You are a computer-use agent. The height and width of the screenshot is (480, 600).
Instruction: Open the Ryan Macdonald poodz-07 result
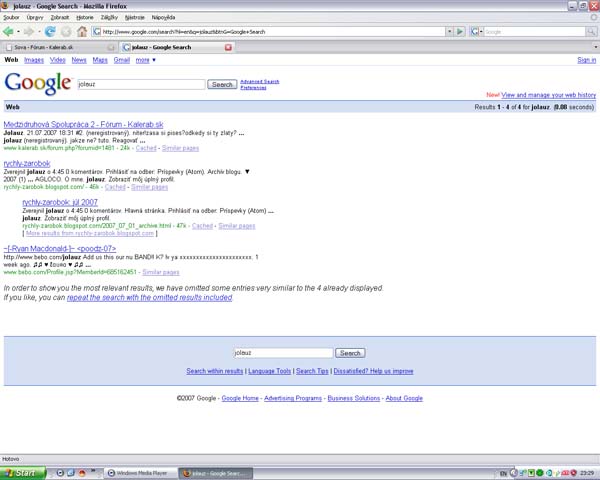tap(60, 248)
